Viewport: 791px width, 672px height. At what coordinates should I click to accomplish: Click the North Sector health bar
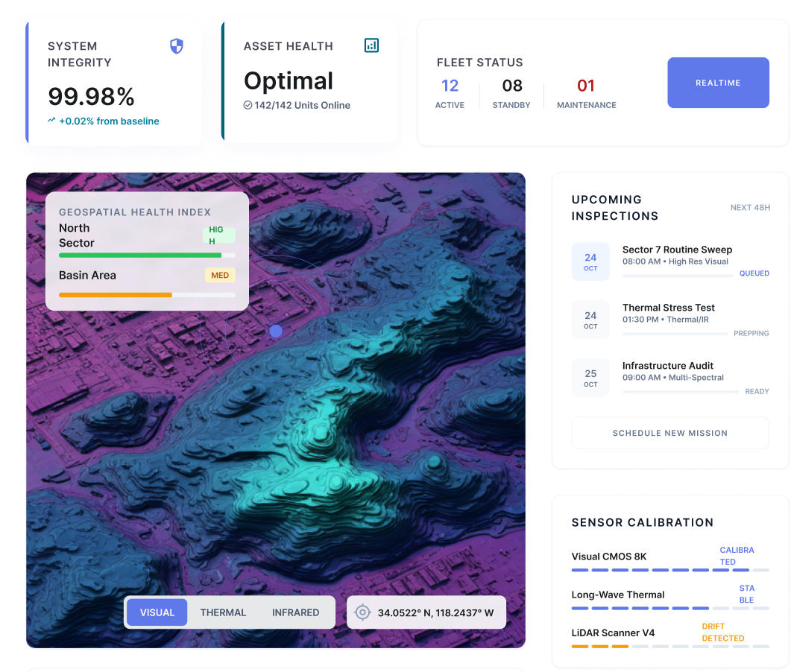(x=147, y=256)
